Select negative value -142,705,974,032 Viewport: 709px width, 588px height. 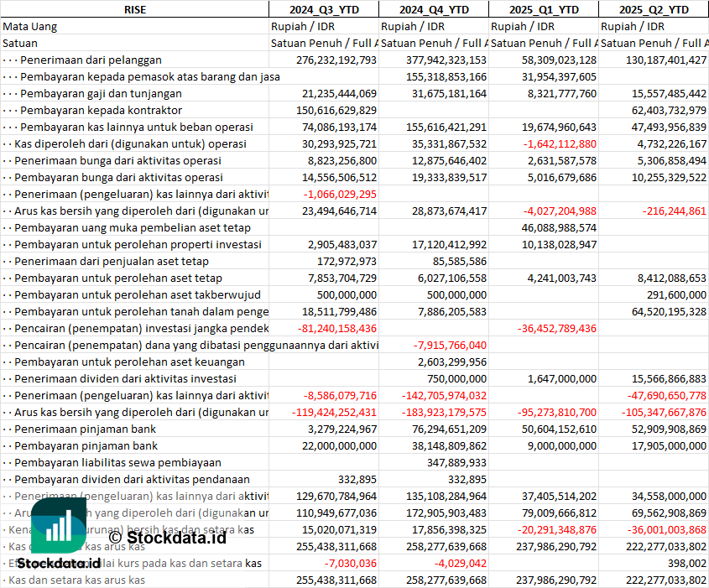point(444,395)
